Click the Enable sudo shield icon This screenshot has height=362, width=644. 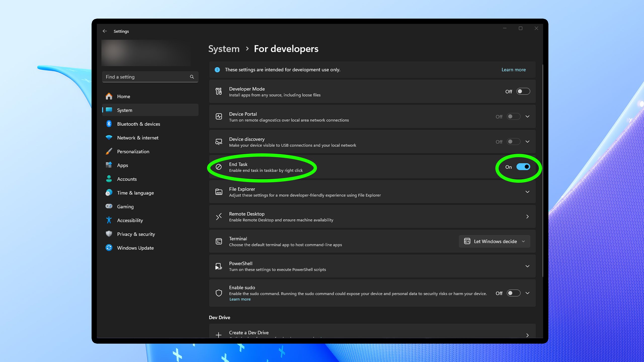pyautogui.click(x=219, y=293)
